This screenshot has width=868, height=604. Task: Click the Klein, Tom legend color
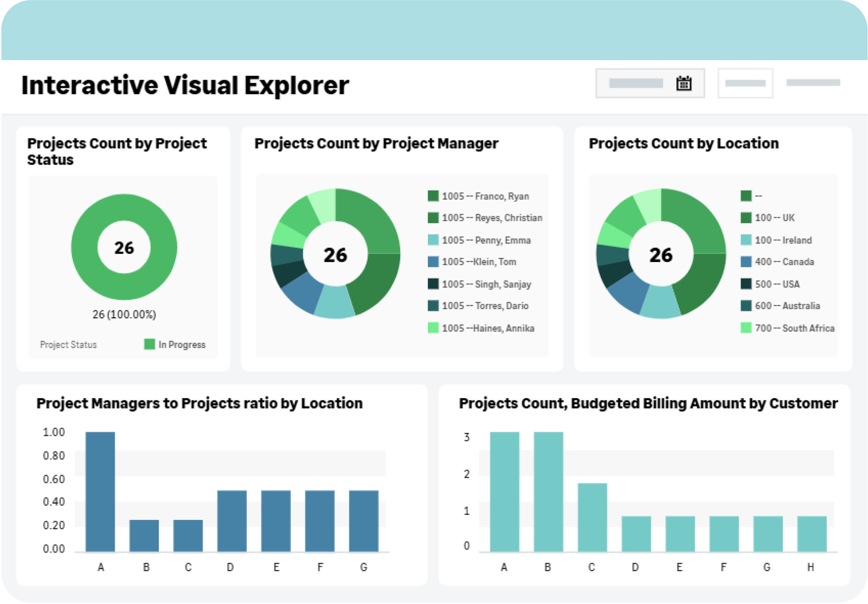[x=433, y=262]
